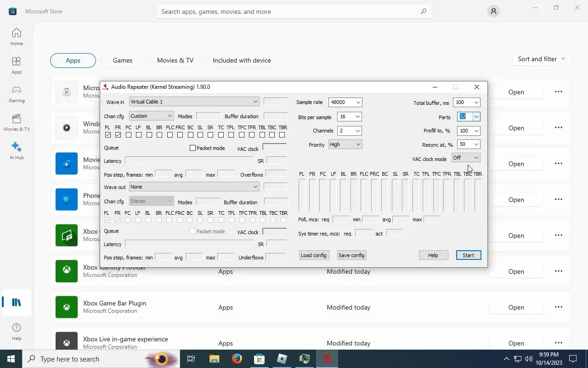
Task: Switch to Audio Repeater taskbar icon
Action: point(327,359)
